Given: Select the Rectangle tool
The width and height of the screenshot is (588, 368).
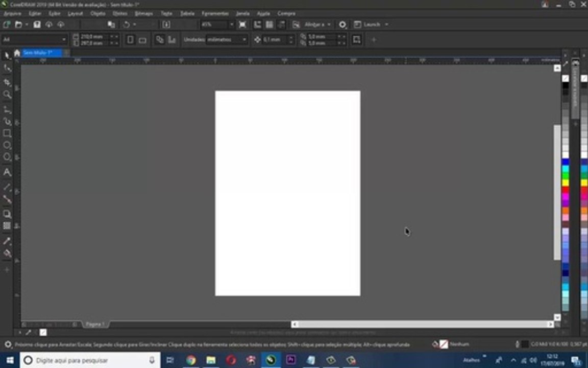Looking at the screenshot, I should coord(7,133).
